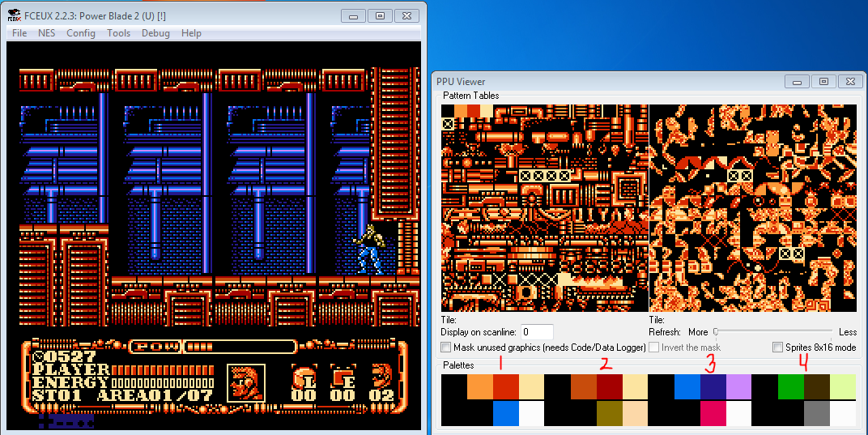Choose the lavender swatch in the third palette

(739, 386)
